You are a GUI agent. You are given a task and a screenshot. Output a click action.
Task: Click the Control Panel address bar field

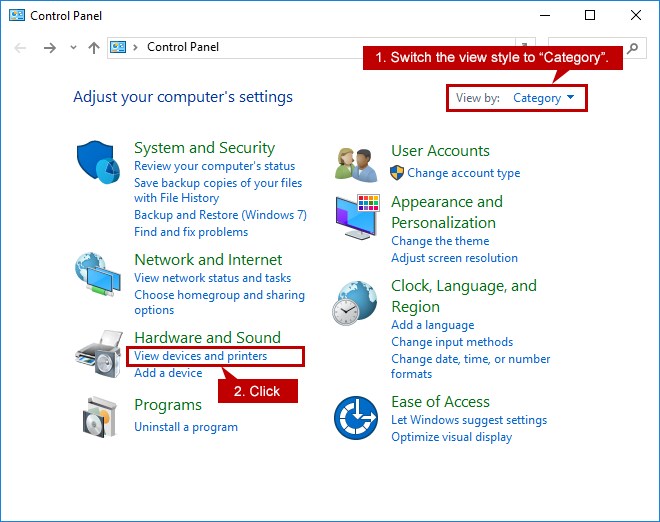click(x=311, y=47)
